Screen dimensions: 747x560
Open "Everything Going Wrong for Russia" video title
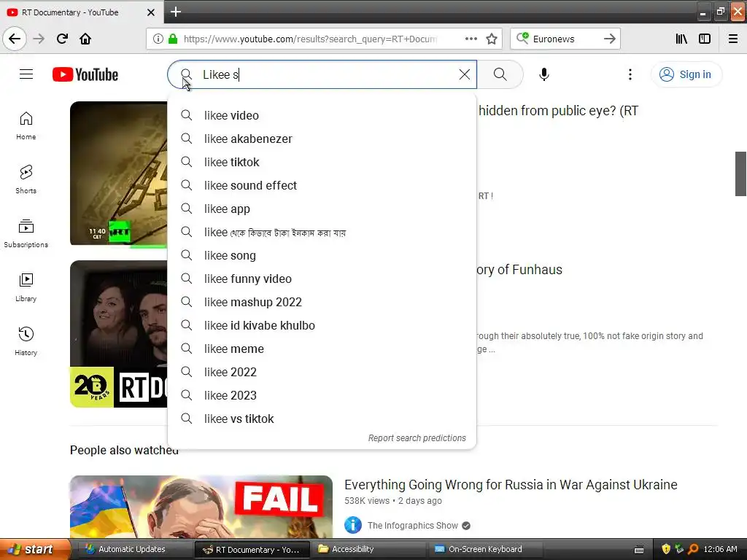(x=511, y=484)
